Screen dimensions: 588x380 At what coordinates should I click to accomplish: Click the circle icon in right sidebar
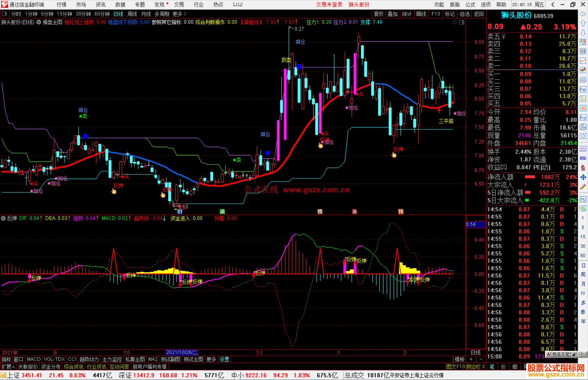point(583,136)
